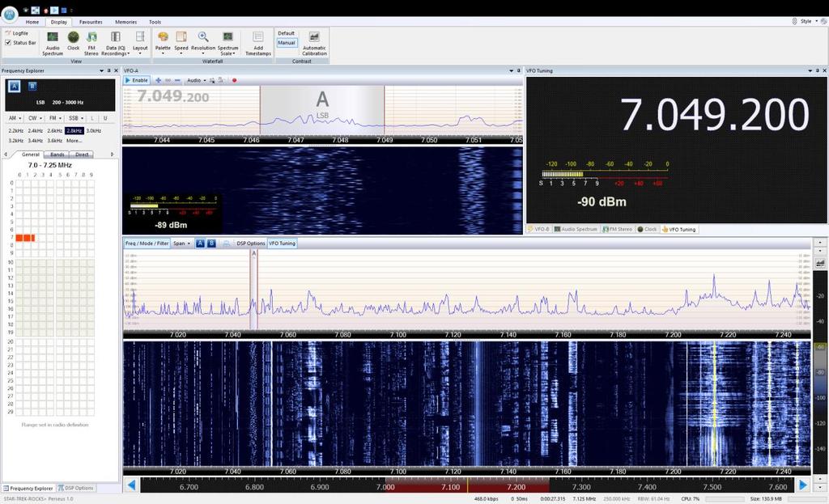Open the Audio dropdown in VFO-A
This screenshot has width=829, height=504.
197,80
